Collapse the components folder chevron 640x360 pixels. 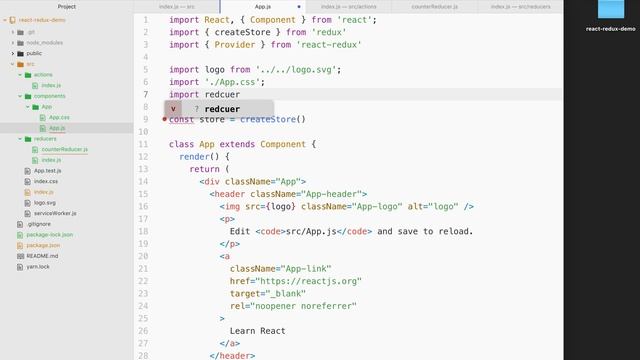[x=20, y=96]
